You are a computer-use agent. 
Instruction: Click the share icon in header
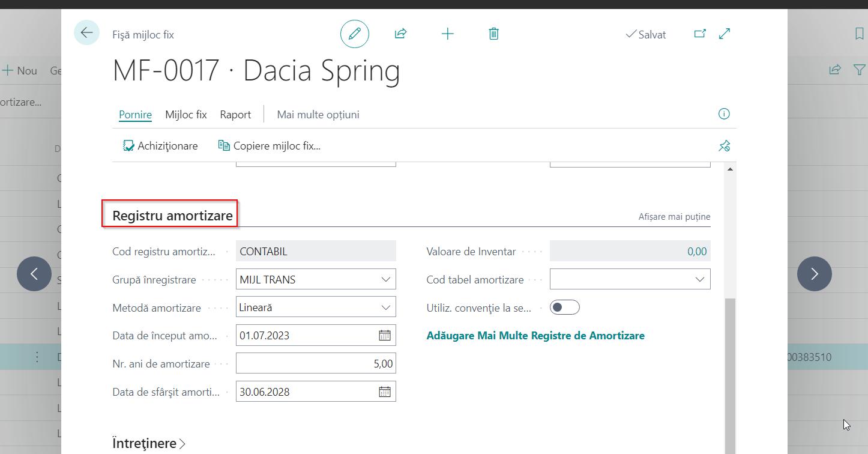(400, 34)
